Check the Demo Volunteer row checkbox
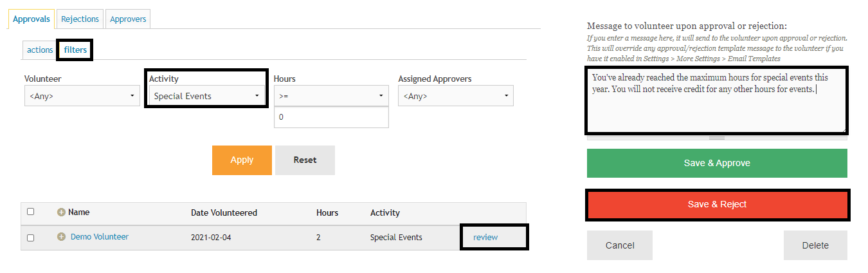Viewport: 868px width, 273px height. [30, 238]
